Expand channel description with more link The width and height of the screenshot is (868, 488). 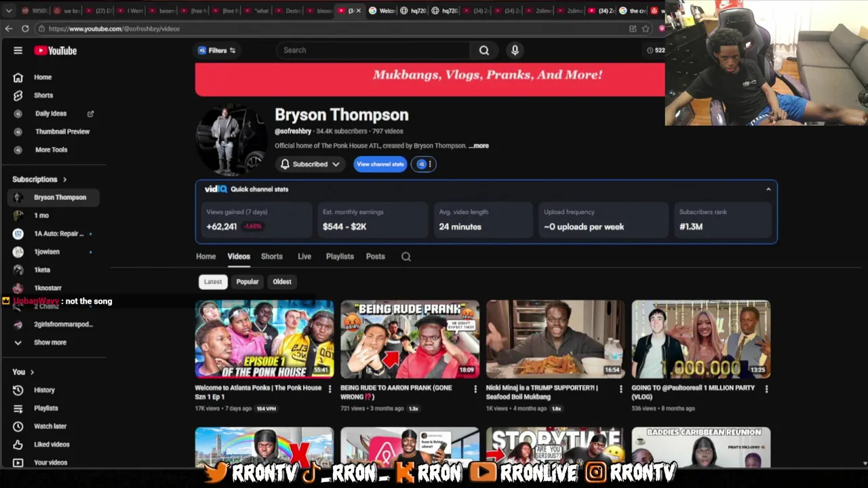(479, 146)
